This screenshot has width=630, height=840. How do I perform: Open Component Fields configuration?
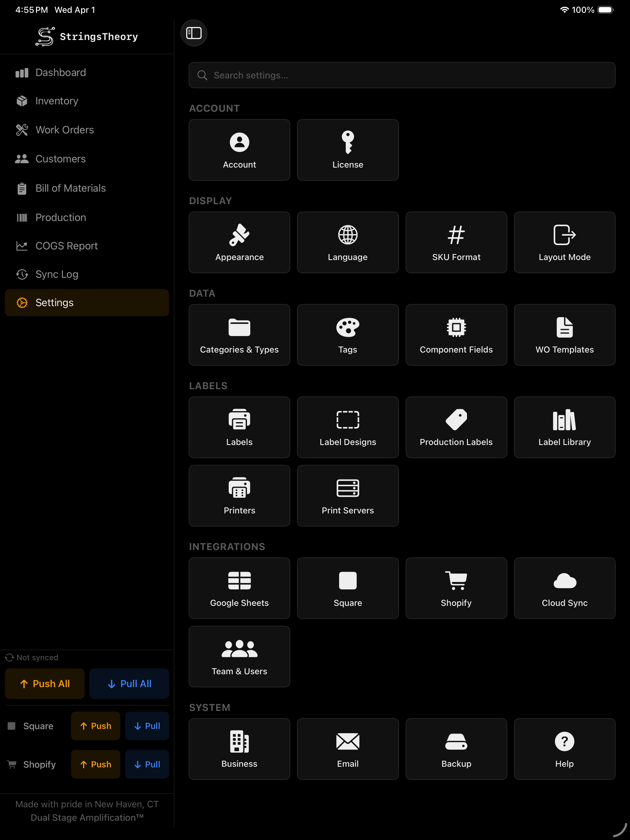click(456, 335)
